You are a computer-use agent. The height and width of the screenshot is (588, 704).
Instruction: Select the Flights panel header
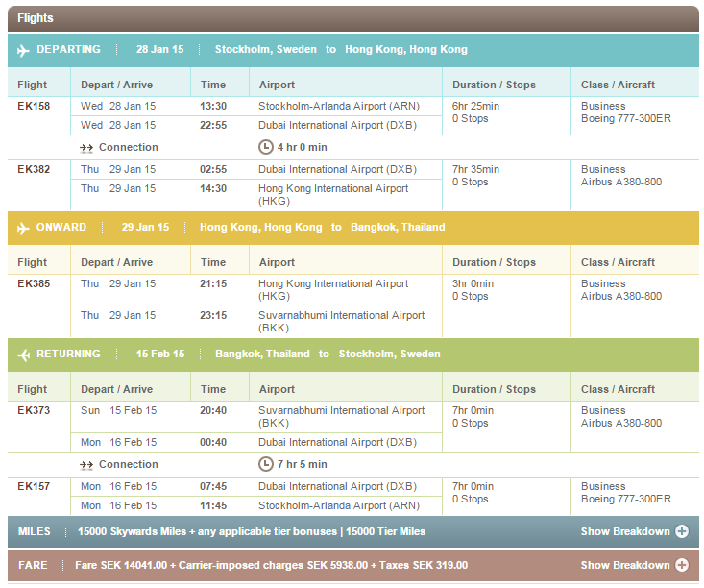click(x=36, y=18)
